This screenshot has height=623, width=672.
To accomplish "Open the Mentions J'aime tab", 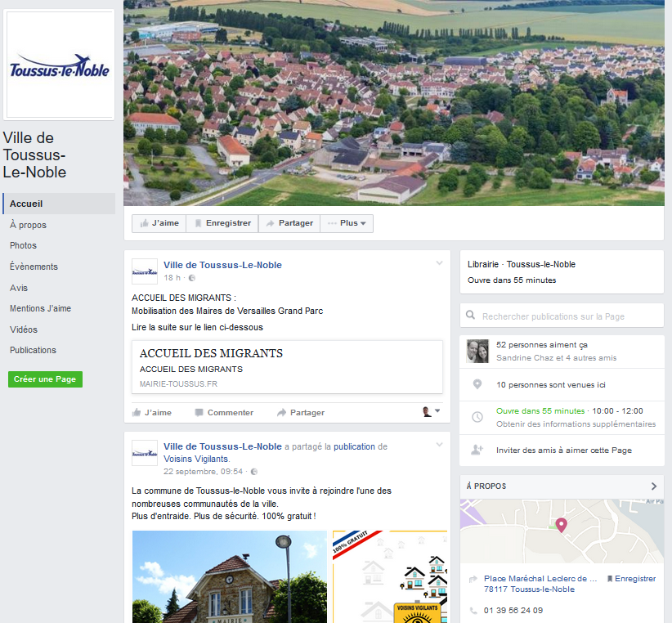I will [x=40, y=308].
